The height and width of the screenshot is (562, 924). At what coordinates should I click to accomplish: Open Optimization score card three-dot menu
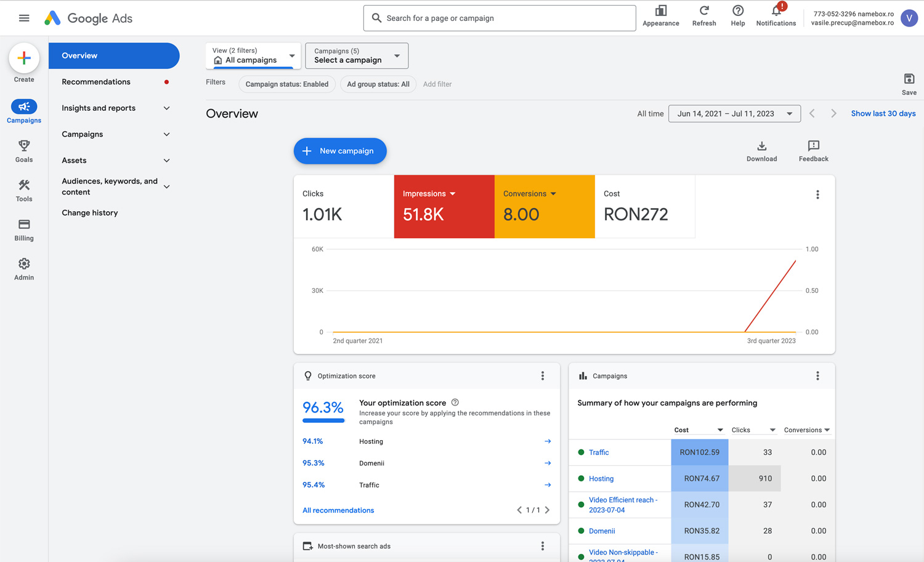pos(543,375)
